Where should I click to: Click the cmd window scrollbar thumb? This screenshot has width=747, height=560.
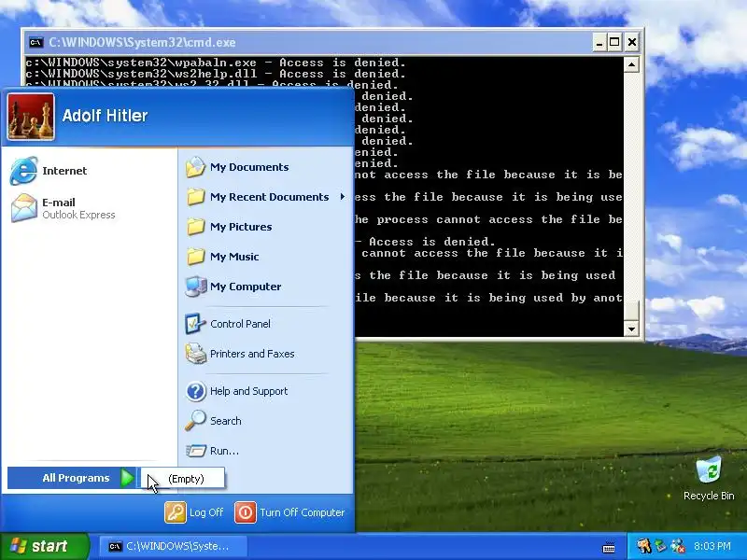[631, 311]
